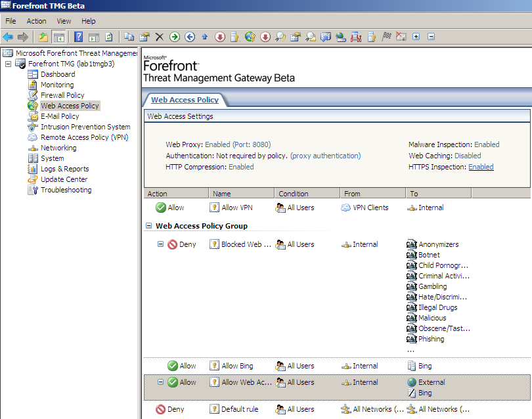Viewport: 532px width, 419px height.
Task: Click the Intrusion Prevention System shield icon
Action: pyautogui.click(x=33, y=127)
